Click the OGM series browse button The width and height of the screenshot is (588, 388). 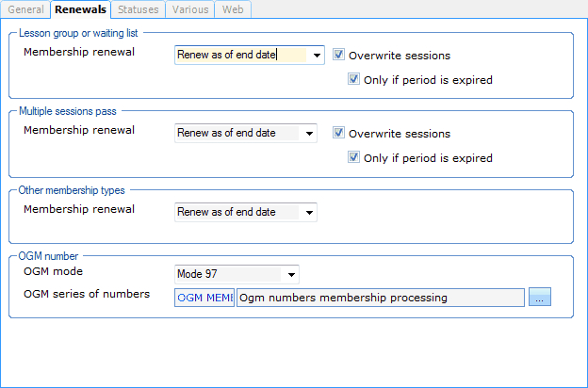coord(539,298)
